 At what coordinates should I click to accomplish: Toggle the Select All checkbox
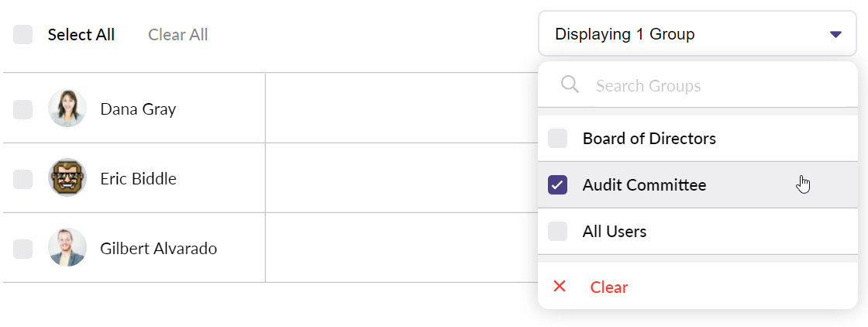tap(23, 35)
